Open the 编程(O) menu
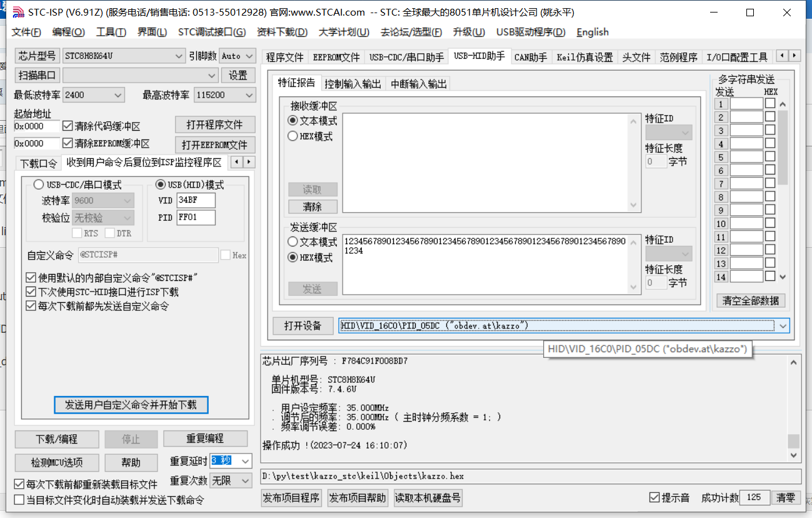The height and width of the screenshot is (518, 812). (x=68, y=32)
